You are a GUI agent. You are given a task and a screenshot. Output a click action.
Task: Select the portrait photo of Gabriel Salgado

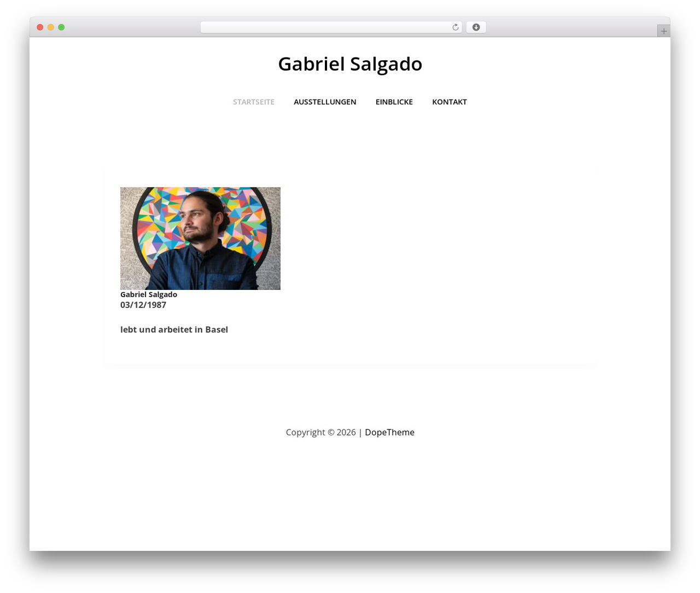[200, 239]
